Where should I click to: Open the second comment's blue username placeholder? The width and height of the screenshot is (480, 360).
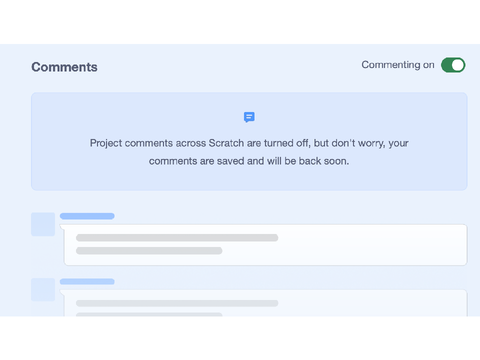(x=87, y=282)
